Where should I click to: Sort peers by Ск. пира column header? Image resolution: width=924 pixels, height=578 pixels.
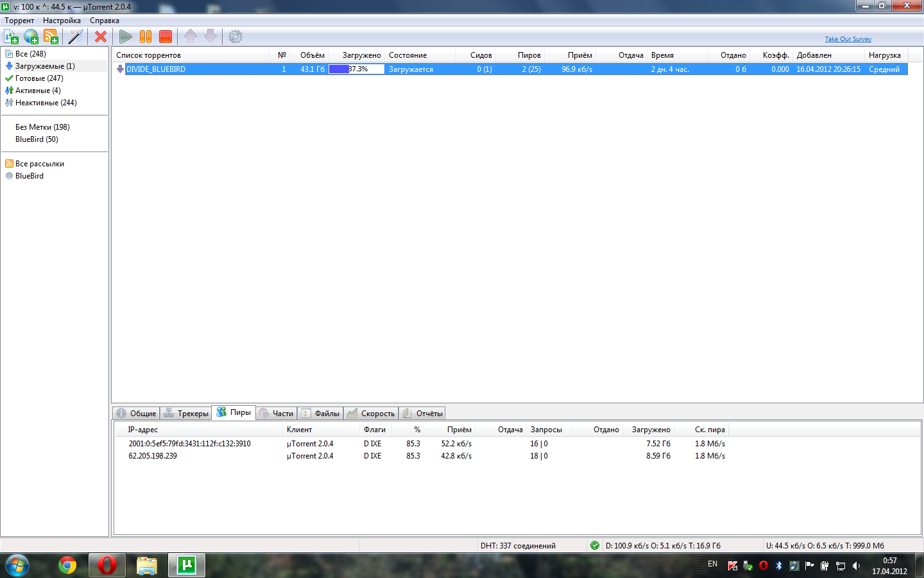coord(701,430)
